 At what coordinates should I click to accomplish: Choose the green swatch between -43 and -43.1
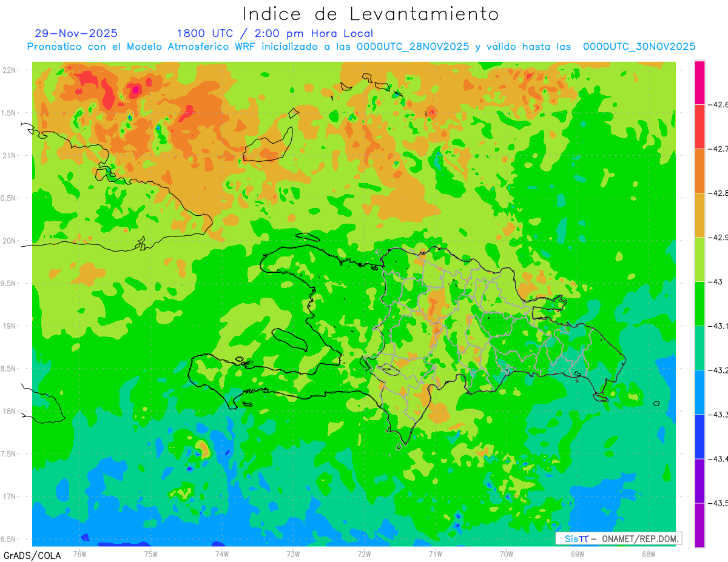[699, 304]
